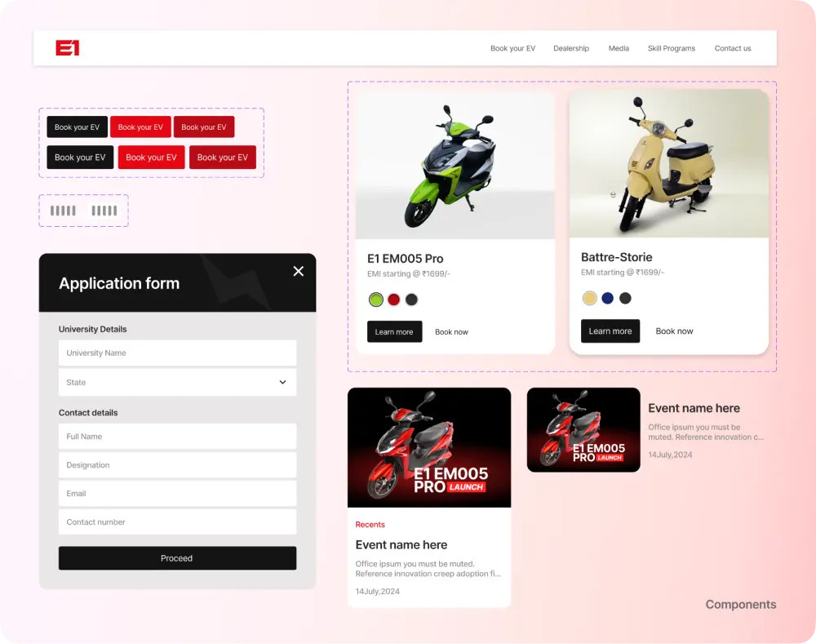Click Contact us in the navbar

(732, 48)
